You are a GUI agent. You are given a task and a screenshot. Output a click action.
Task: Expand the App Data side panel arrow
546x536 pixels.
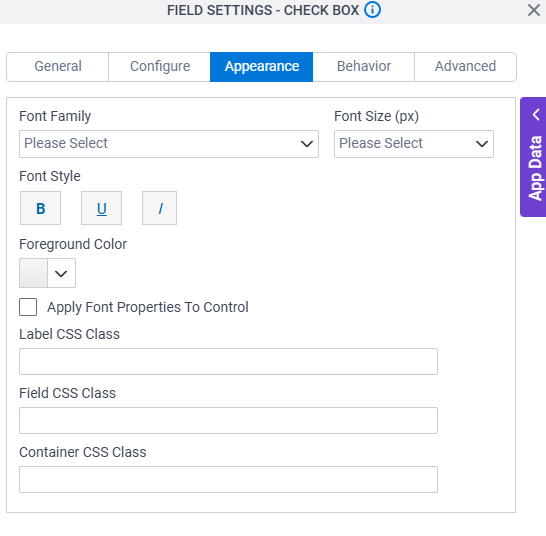pyautogui.click(x=536, y=115)
